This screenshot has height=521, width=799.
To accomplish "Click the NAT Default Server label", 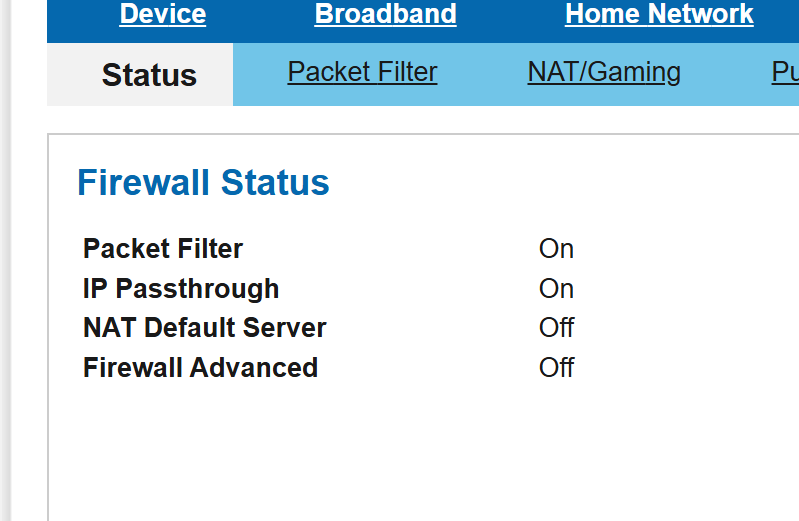I will (x=204, y=328).
